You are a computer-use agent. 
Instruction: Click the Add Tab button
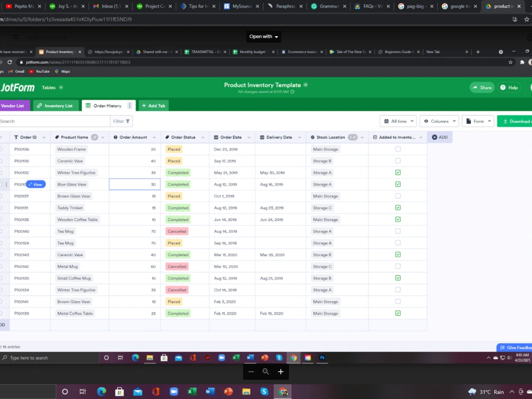[153, 105]
